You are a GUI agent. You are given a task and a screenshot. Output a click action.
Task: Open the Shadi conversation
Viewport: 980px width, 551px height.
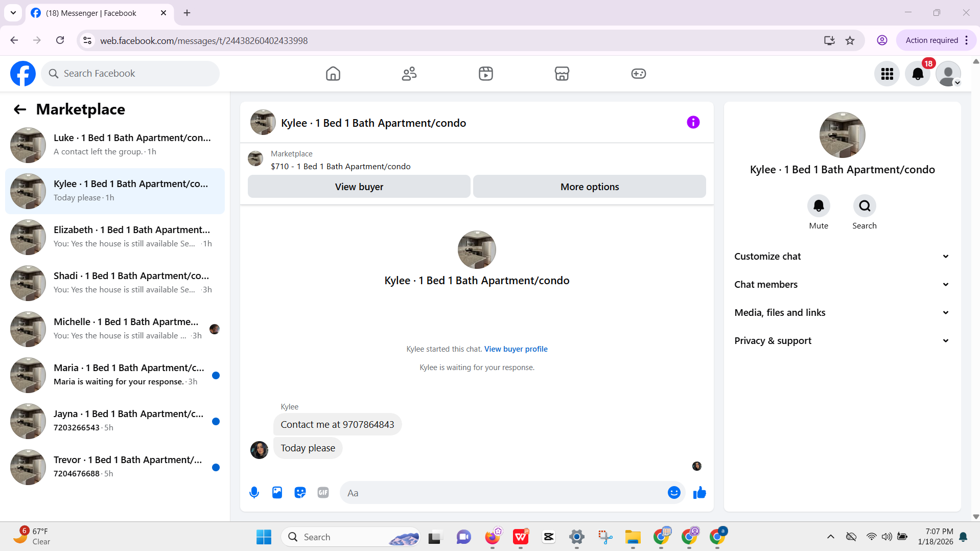[115, 283]
